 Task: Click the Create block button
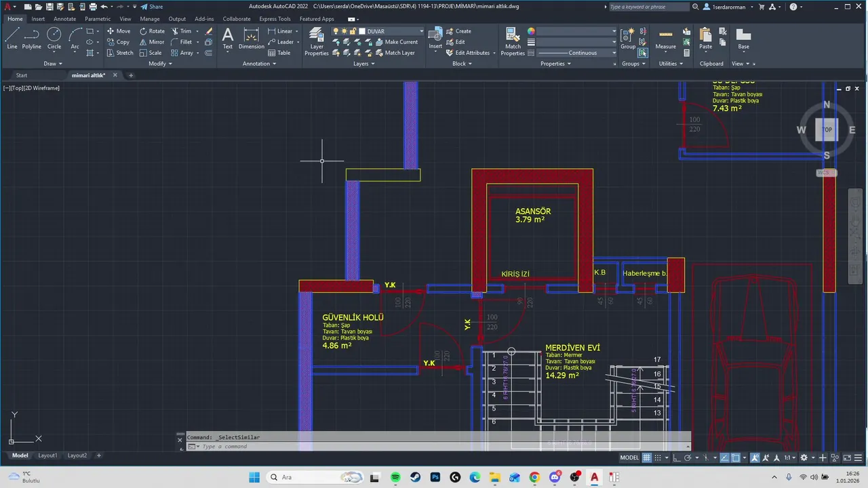pos(458,31)
